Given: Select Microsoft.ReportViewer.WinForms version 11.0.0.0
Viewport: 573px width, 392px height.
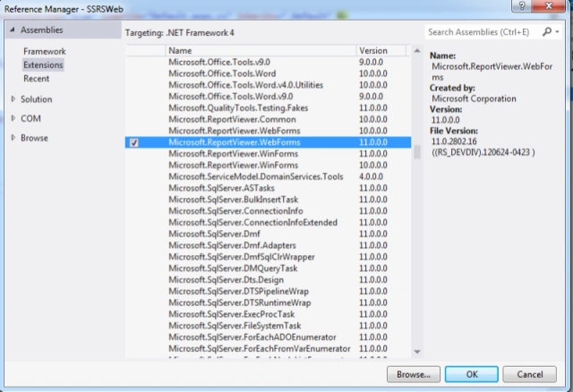Looking at the screenshot, I should click(268, 154).
